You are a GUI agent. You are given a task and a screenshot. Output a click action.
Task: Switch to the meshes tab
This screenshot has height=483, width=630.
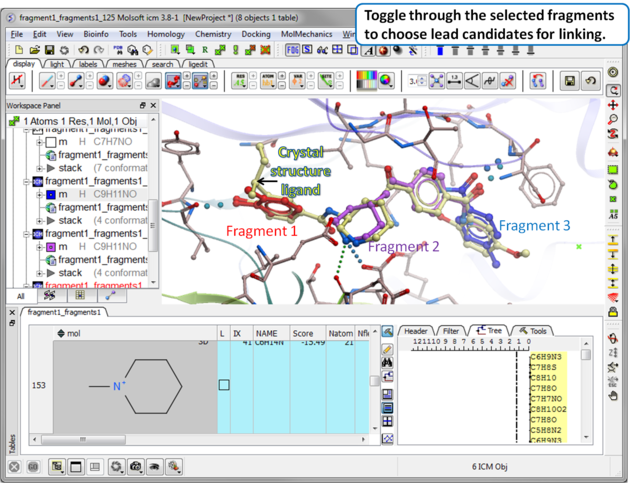tap(124, 64)
